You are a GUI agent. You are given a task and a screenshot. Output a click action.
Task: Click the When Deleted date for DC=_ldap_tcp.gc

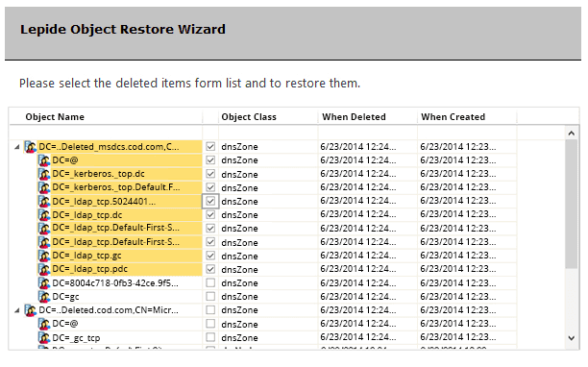coord(358,256)
